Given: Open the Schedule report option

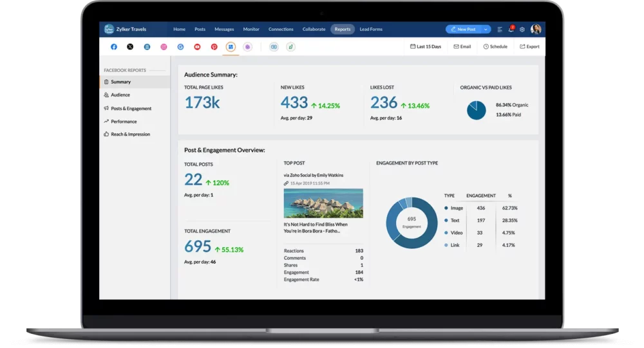Looking at the screenshot, I should [x=495, y=47].
